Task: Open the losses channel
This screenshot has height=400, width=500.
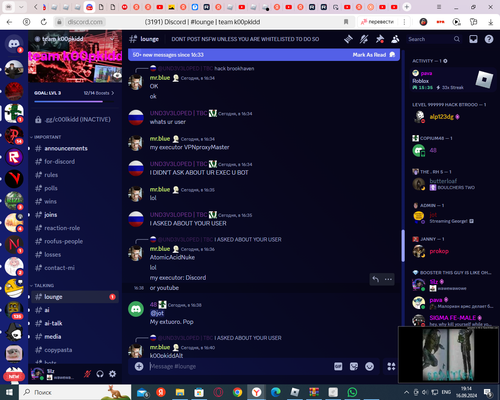Action: [75, 255]
